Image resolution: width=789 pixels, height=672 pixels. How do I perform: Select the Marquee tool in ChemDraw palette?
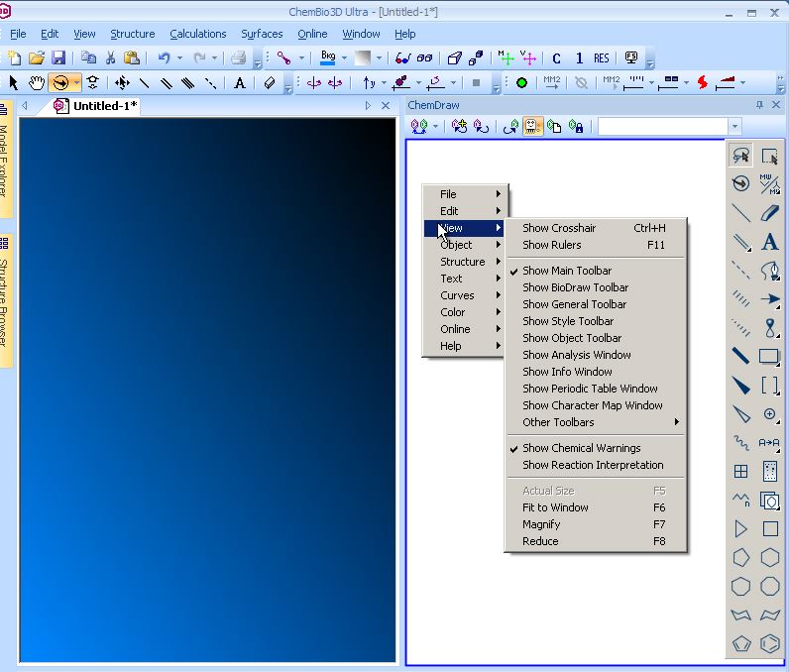pos(769,155)
